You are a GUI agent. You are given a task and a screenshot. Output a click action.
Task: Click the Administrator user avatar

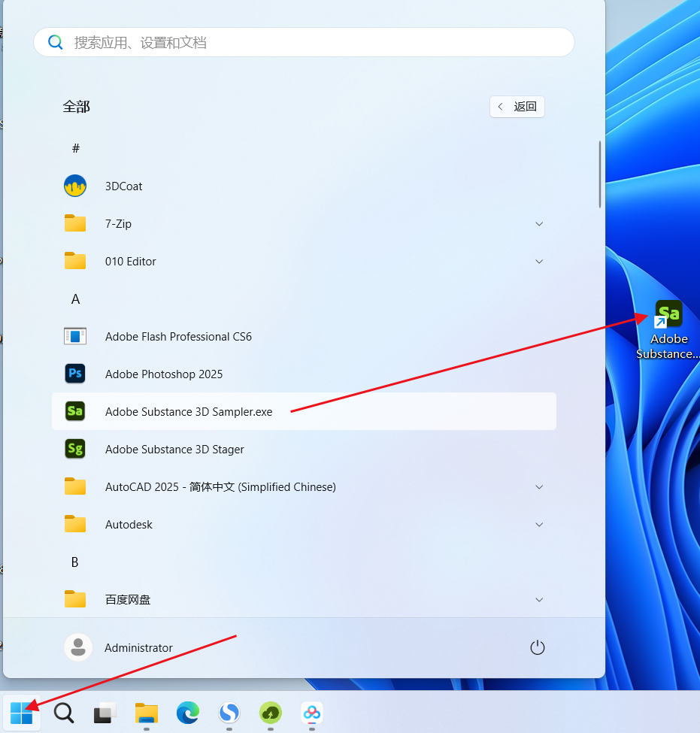78,647
